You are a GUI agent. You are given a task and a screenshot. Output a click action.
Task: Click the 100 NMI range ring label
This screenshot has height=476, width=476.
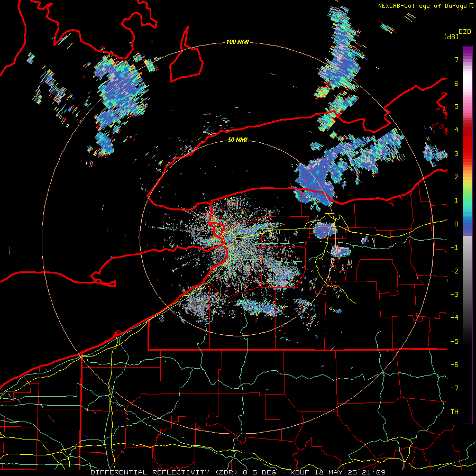pyautogui.click(x=237, y=42)
